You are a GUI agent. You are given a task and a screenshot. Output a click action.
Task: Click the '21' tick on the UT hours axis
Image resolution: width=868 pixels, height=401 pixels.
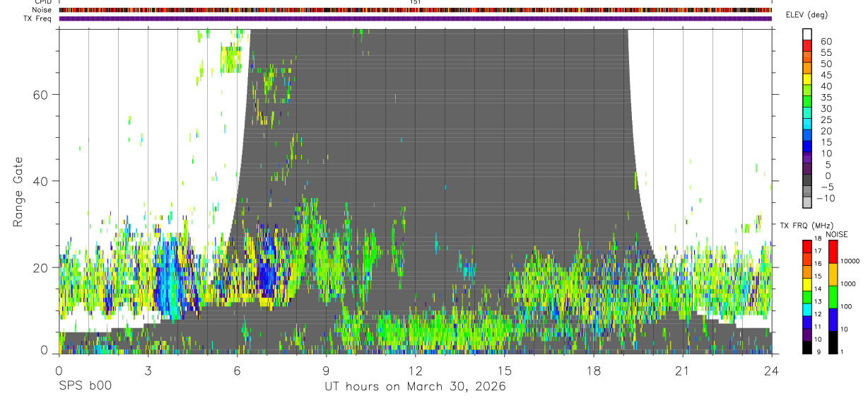tap(683, 371)
